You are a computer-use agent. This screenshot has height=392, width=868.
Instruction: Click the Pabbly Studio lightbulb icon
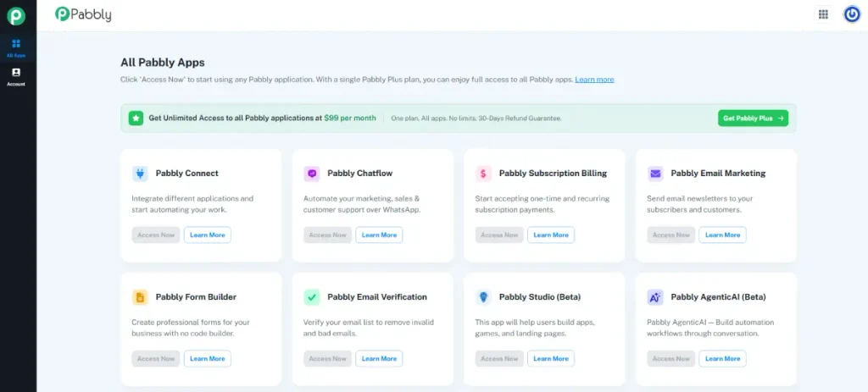(x=483, y=297)
